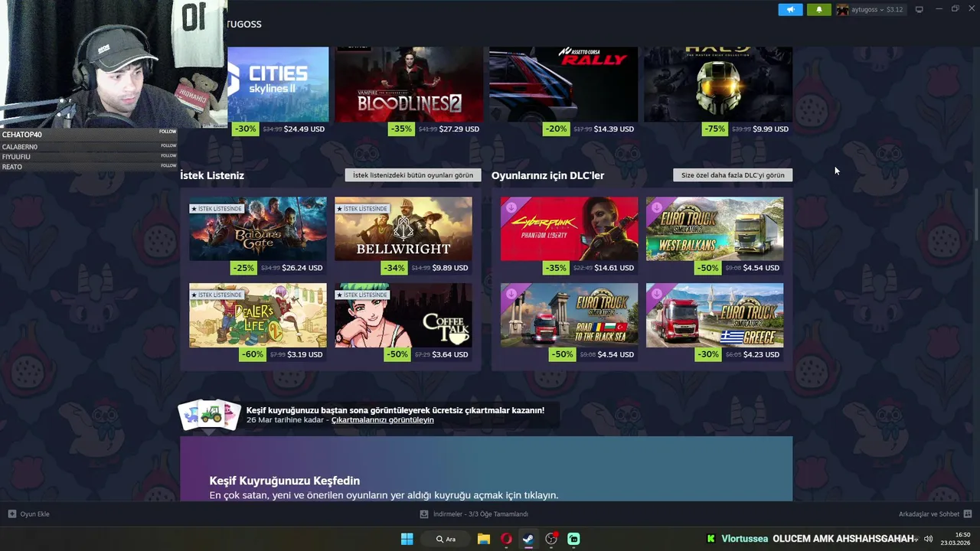Switch to Big Picture mode icon

pos(919,9)
